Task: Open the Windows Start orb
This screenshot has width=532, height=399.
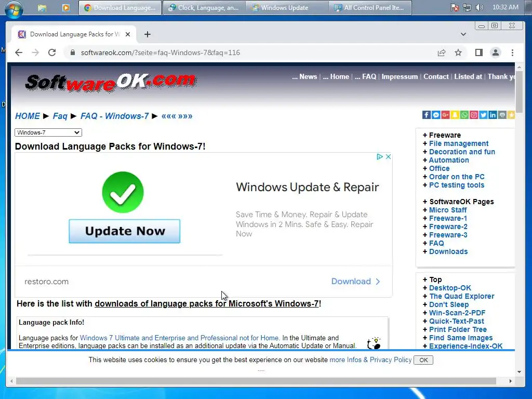Action: coord(14,8)
